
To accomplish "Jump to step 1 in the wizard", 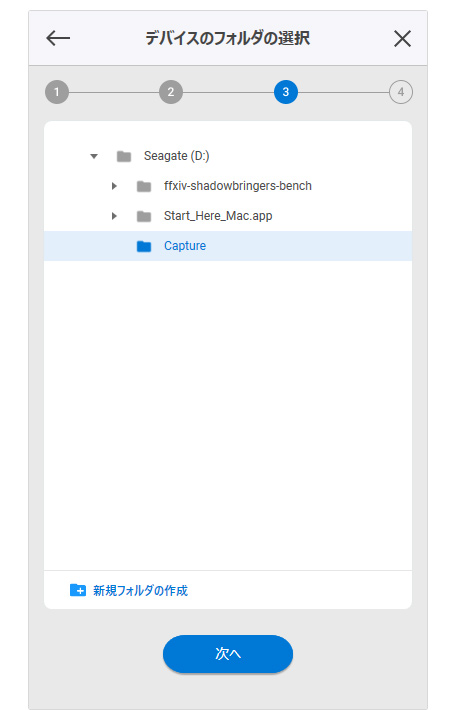I will pyautogui.click(x=57, y=92).
